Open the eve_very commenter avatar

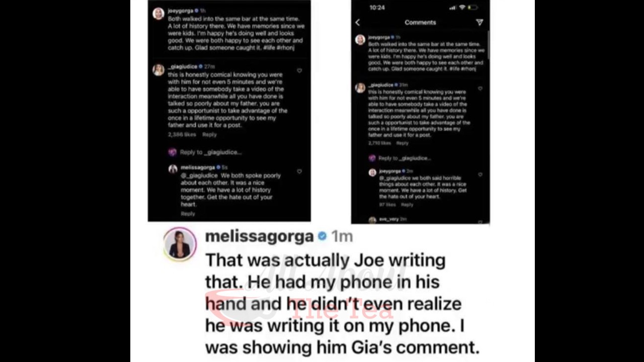(x=372, y=220)
